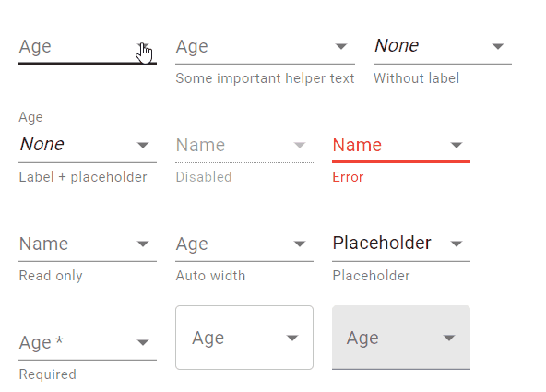Click arrow icon next to Placeholder text
Viewport: 546px width, 392px height.
coord(457,244)
